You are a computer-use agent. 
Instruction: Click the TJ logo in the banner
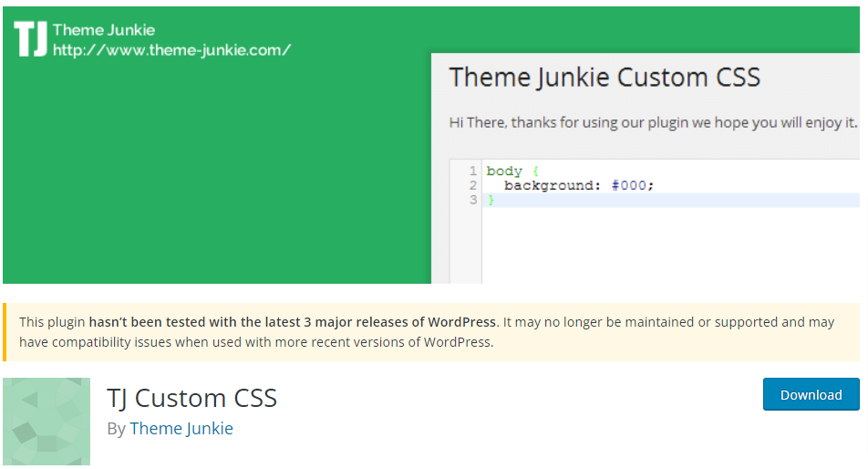click(30, 38)
